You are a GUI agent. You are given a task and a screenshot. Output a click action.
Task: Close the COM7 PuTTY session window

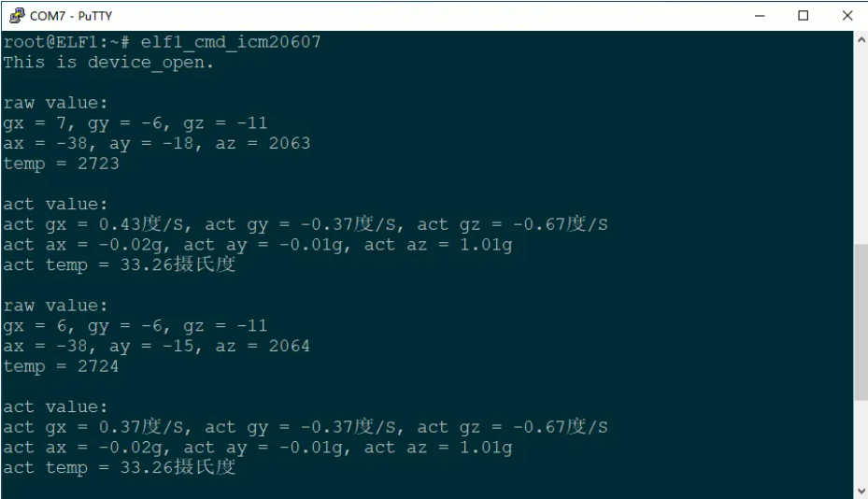(x=847, y=16)
